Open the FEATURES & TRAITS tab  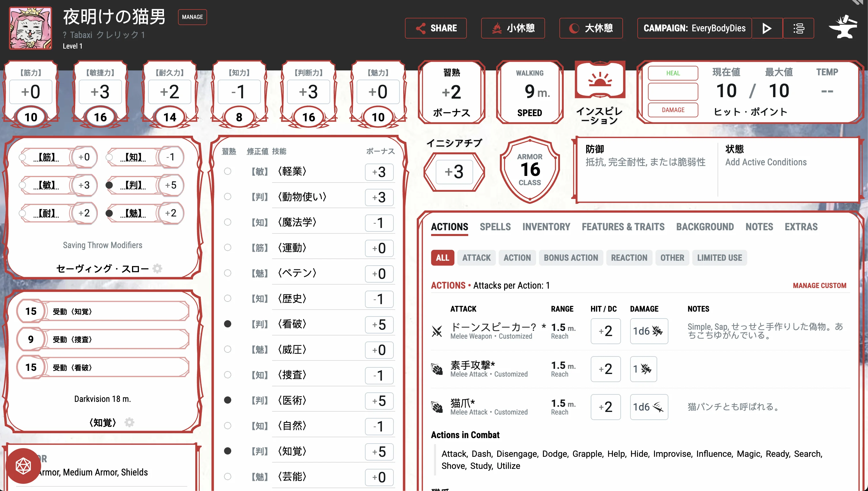pyautogui.click(x=623, y=227)
